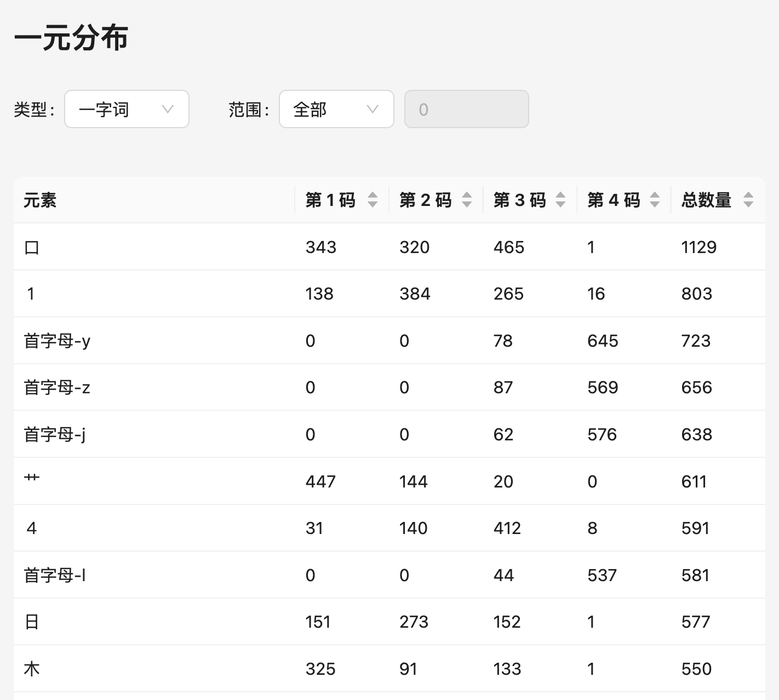Viewport: 779px width, 700px height.
Task: Click the chevron arrow in 类型 selector
Action: pyautogui.click(x=168, y=110)
